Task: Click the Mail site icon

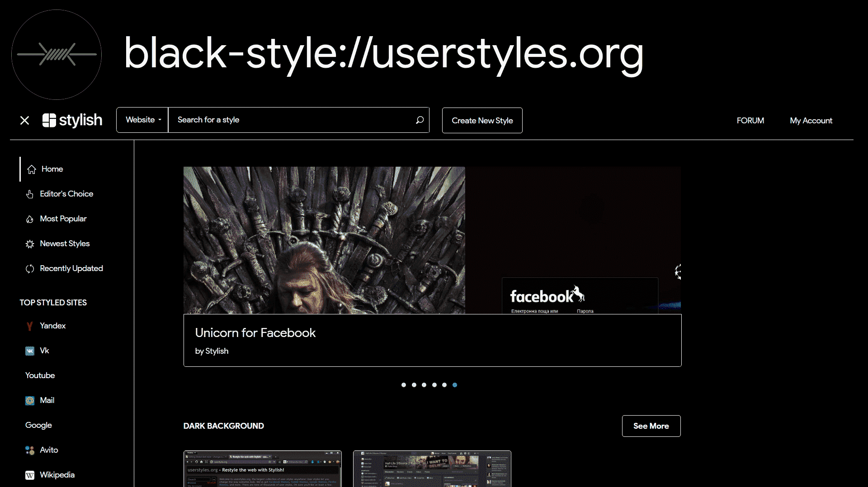Action: point(30,401)
